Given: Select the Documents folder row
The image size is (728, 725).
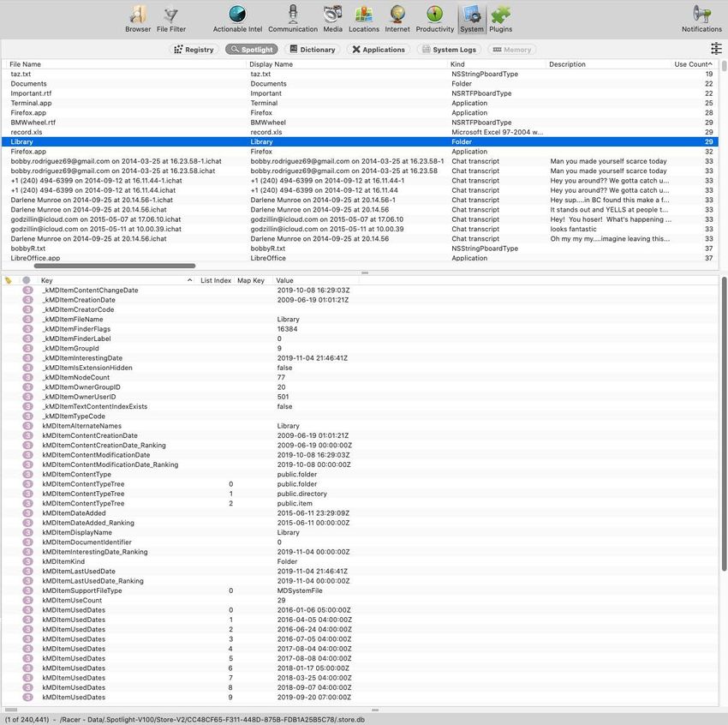Looking at the screenshot, I should point(360,84).
